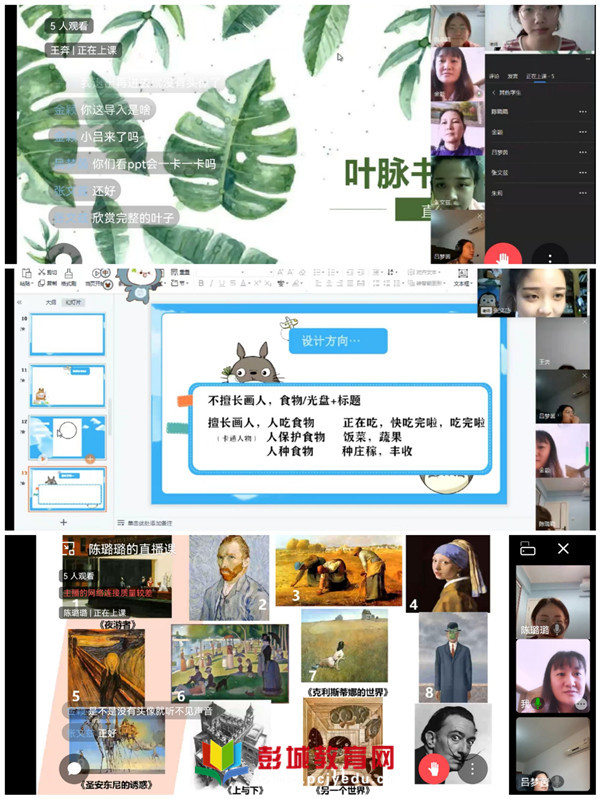Select slide 12 thumbnail
This screenshot has width=600, height=799.
tap(67, 437)
